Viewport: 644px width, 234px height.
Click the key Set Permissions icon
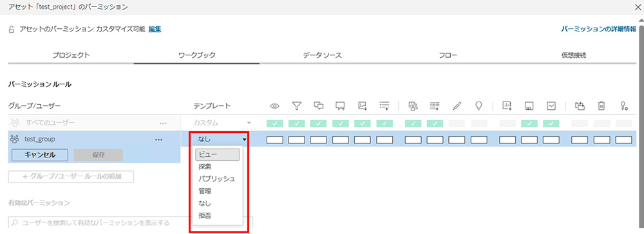tap(623, 105)
